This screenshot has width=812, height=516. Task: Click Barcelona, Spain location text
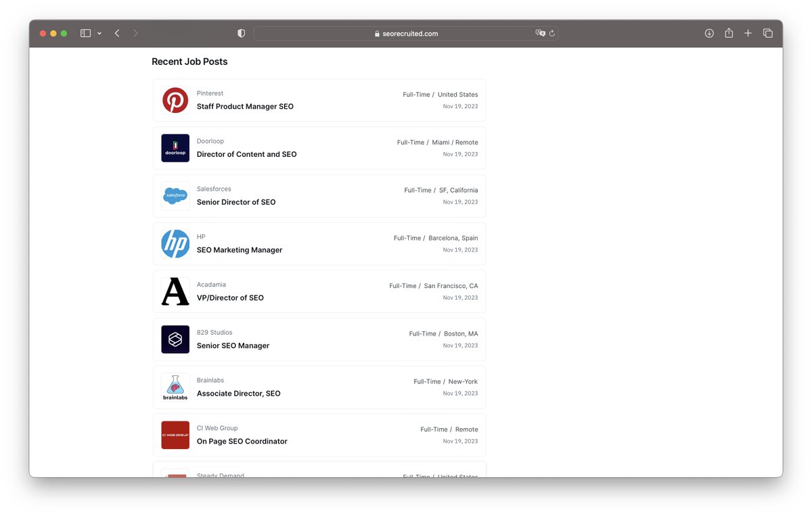point(453,238)
